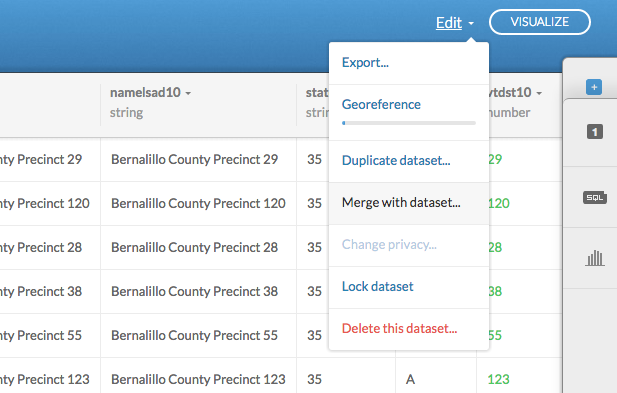Image resolution: width=617 pixels, height=393 pixels.
Task: Click the green vtdst10 value 123
Action: point(499,380)
